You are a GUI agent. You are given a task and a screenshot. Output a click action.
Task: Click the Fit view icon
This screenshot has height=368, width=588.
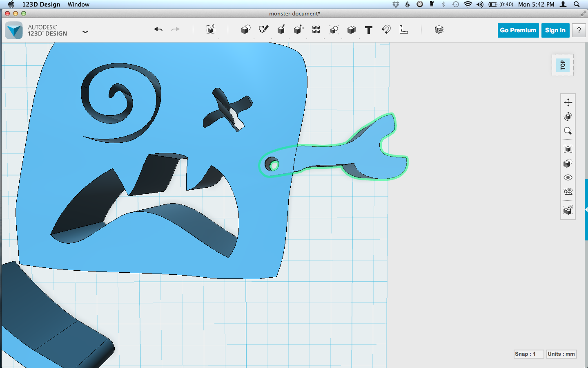click(568, 148)
